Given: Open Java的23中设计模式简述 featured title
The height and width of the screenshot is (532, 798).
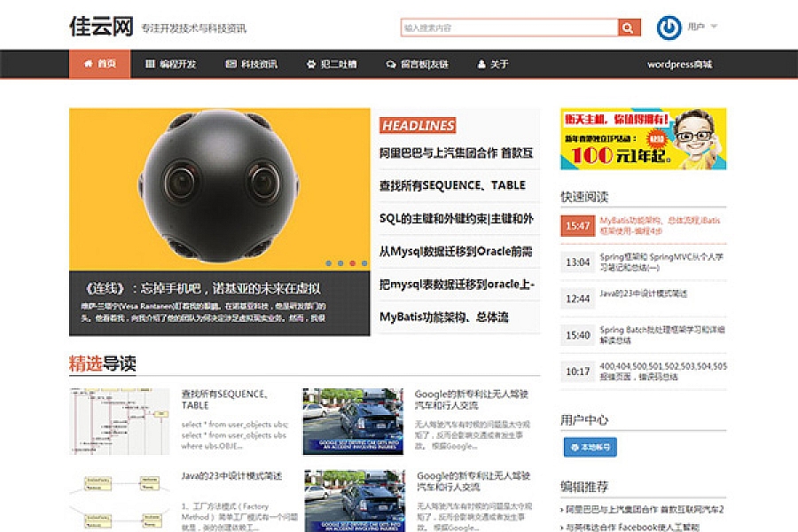Looking at the screenshot, I should [x=231, y=476].
